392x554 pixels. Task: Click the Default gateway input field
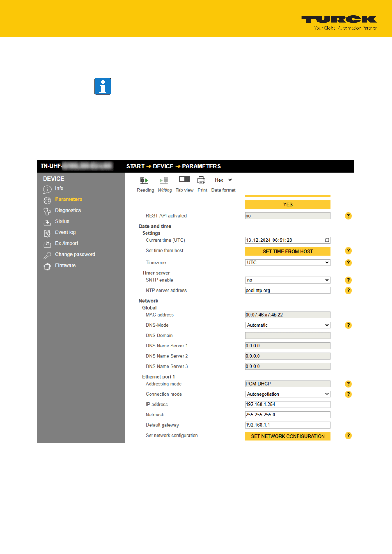pyautogui.click(x=288, y=425)
